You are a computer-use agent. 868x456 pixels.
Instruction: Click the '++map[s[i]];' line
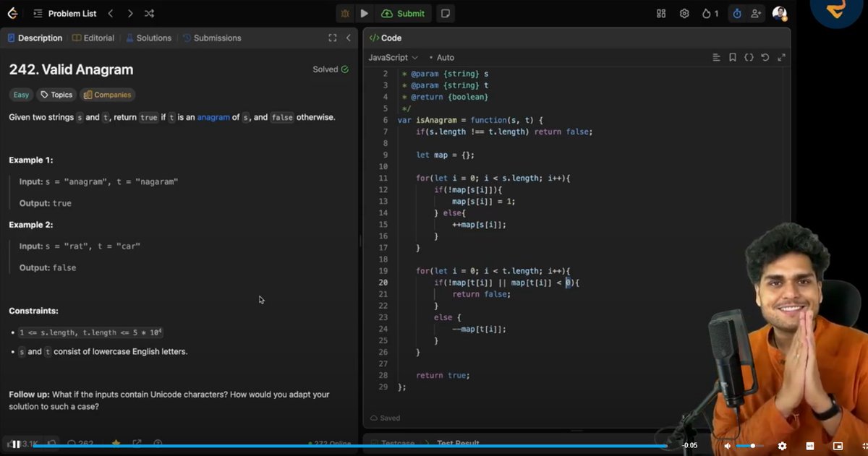point(479,224)
